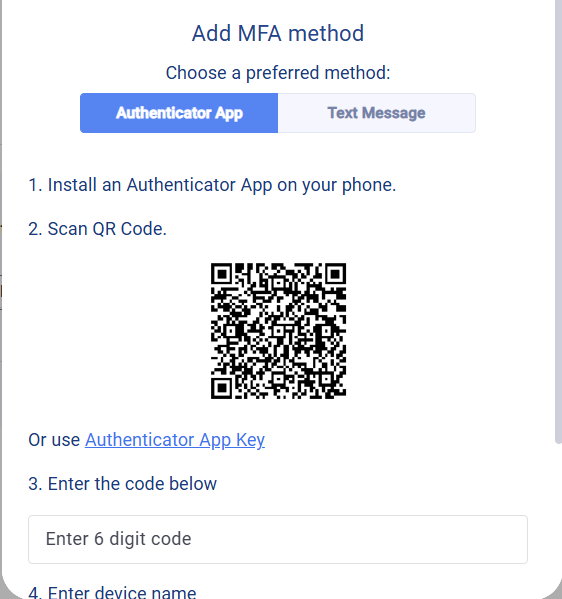This screenshot has width=562, height=599.
Task: Open the Authenticator App Key link
Action: click(x=175, y=440)
